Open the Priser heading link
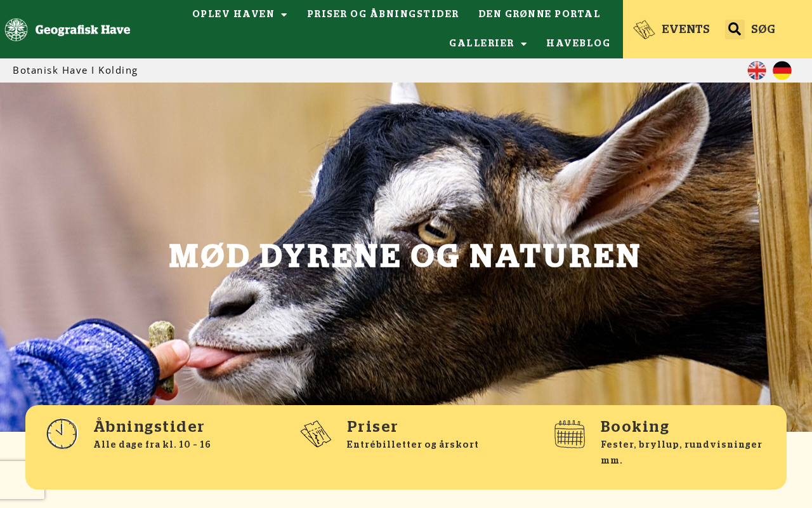The width and height of the screenshot is (812, 508). click(372, 427)
